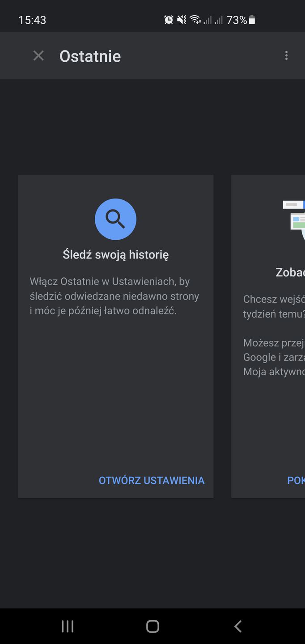
Task: Tap the mobile signal strength bars
Action: pos(213,20)
